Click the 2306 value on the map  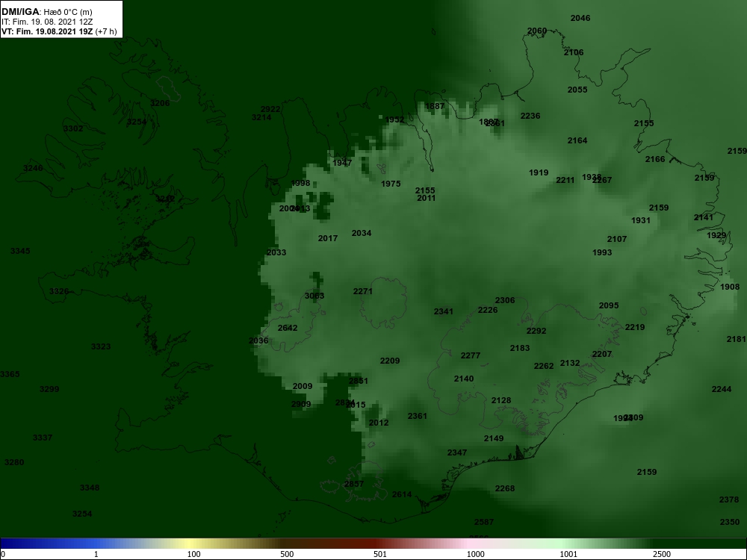point(505,300)
